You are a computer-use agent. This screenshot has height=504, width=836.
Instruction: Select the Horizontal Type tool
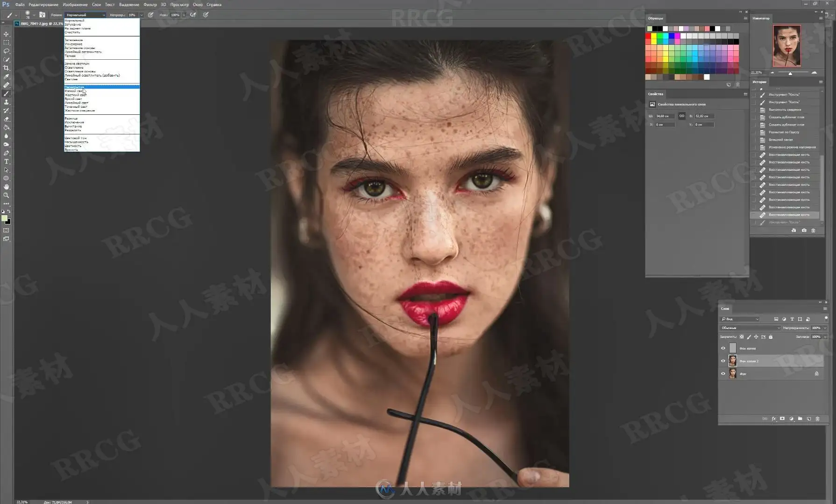coord(6,161)
